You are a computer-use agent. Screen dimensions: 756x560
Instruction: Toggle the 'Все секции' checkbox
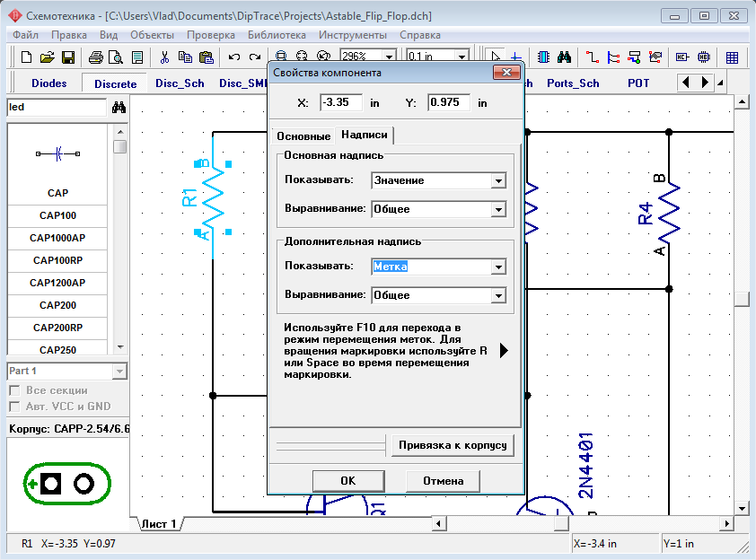tap(15, 390)
